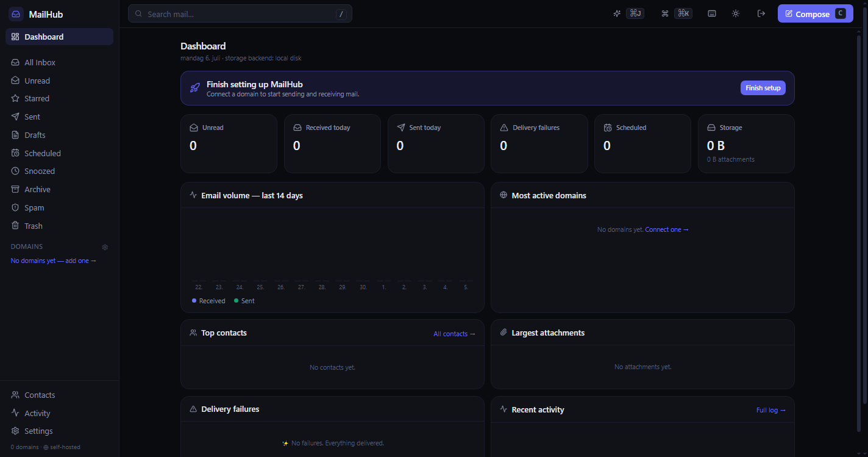Open the command palette ⌘K icon
Image resolution: width=868 pixels, height=457 pixels.
point(665,13)
